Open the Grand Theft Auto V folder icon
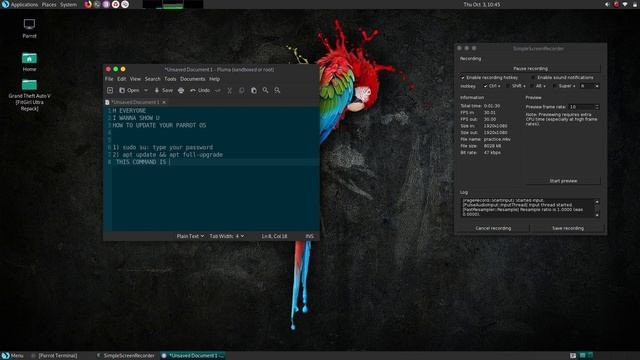640x360 pixels. pyautogui.click(x=29, y=95)
